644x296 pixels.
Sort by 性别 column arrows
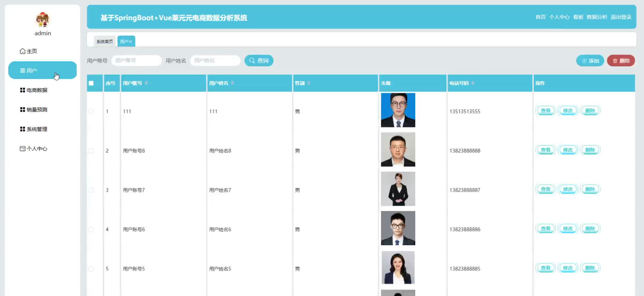tap(309, 83)
